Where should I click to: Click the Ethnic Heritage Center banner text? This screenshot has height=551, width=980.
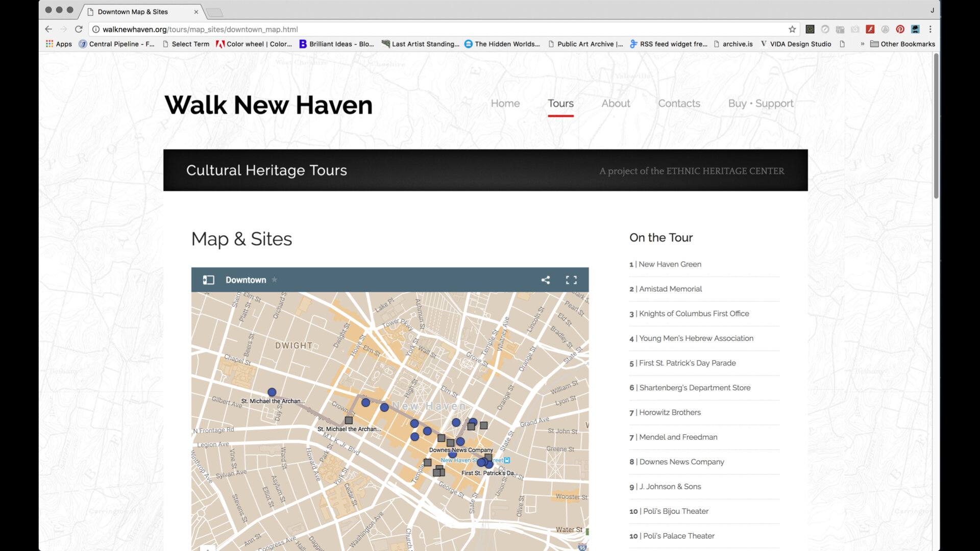point(692,171)
